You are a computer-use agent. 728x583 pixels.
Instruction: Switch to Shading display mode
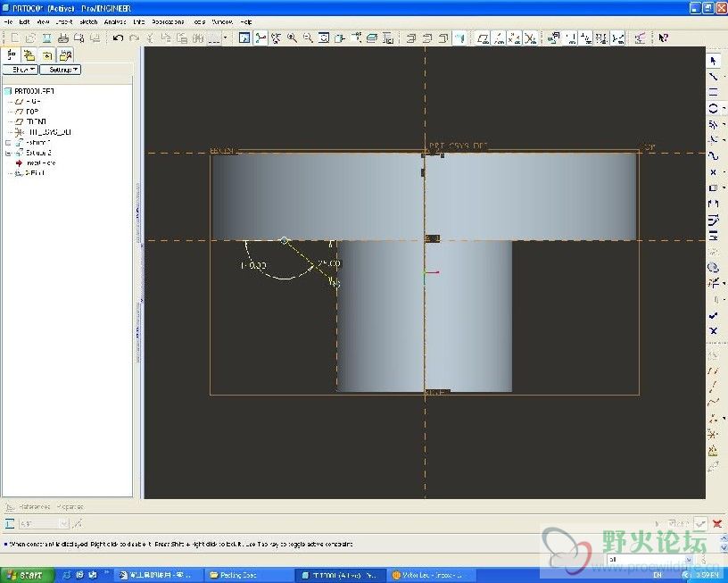[x=459, y=37]
